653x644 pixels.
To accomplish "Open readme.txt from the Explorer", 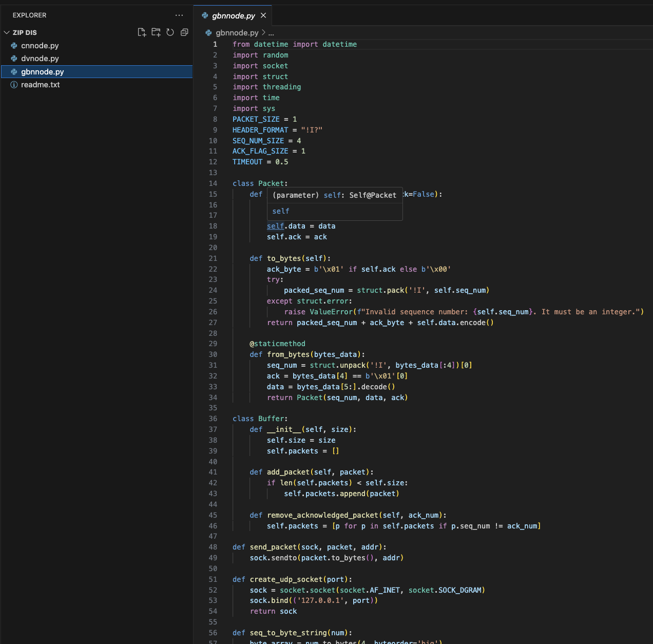I will (40, 84).
